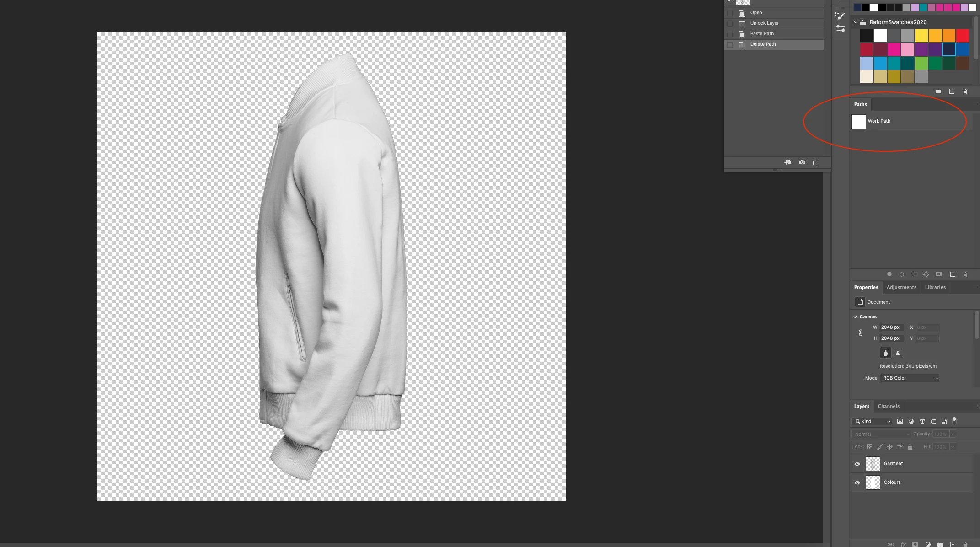Filter layers by type (T) icon

922,421
